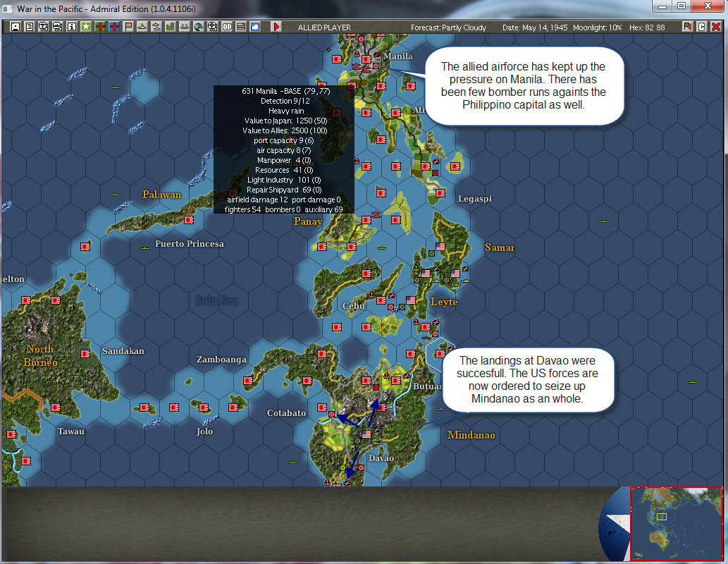This screenshot has height=564, width=728.
Task: Click the green flag with red arrow icon
Action: 688,27
